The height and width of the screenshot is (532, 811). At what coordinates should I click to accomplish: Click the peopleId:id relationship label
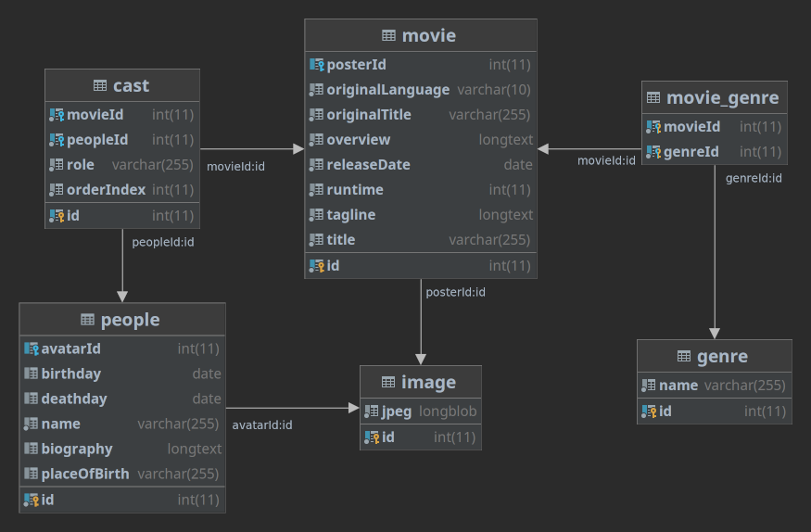point(163,242)
